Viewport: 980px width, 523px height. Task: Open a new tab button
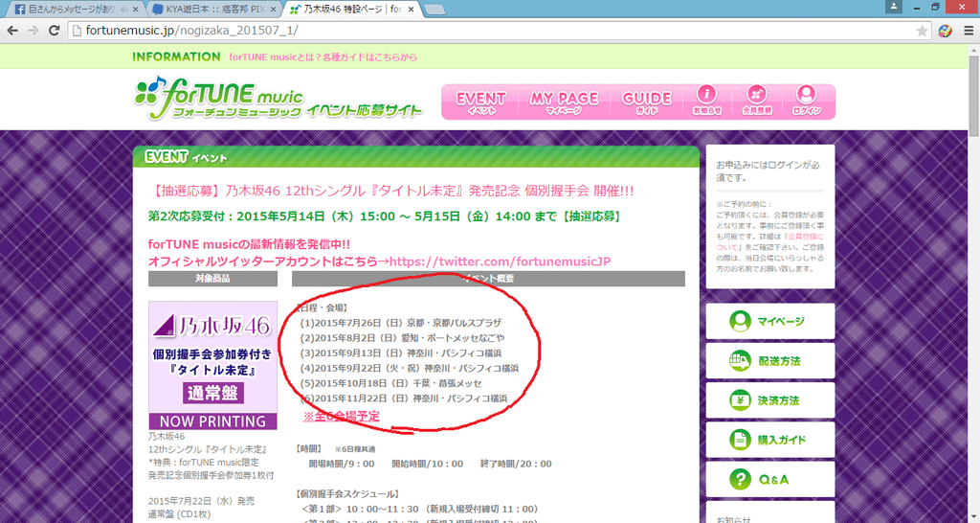click(434, 10)
